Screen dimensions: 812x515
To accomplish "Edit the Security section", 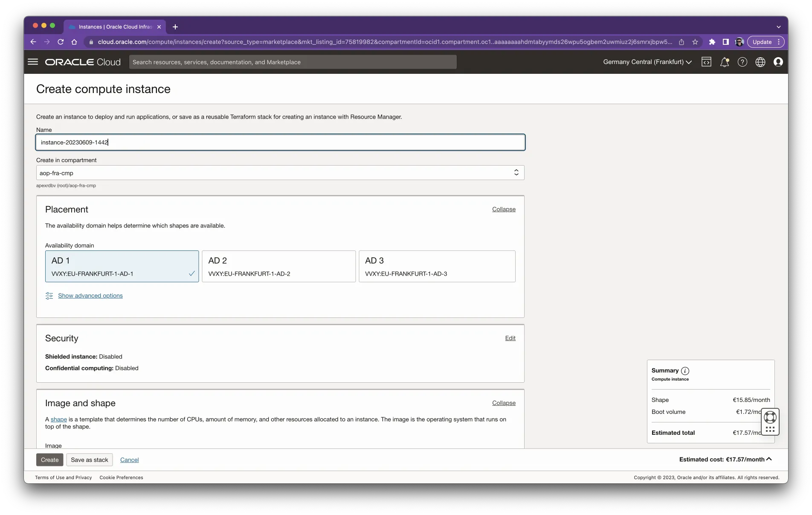I will 510,338.
